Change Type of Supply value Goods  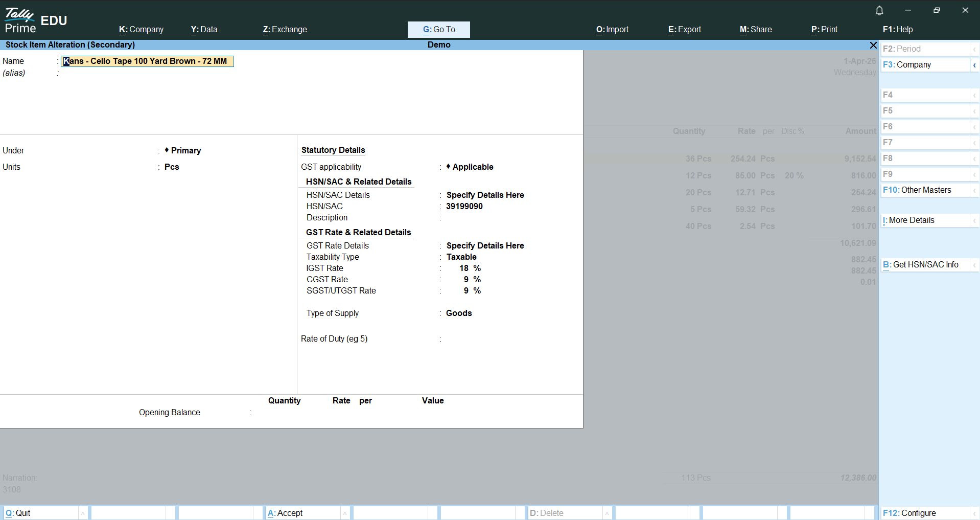(459, 313)
